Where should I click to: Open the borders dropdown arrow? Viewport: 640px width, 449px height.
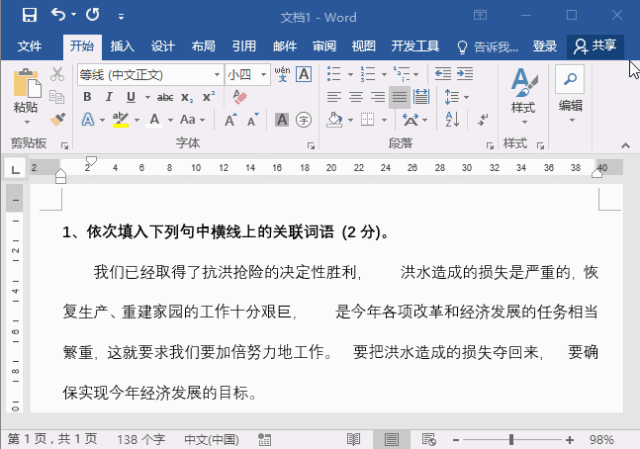(x=384, y=120)
